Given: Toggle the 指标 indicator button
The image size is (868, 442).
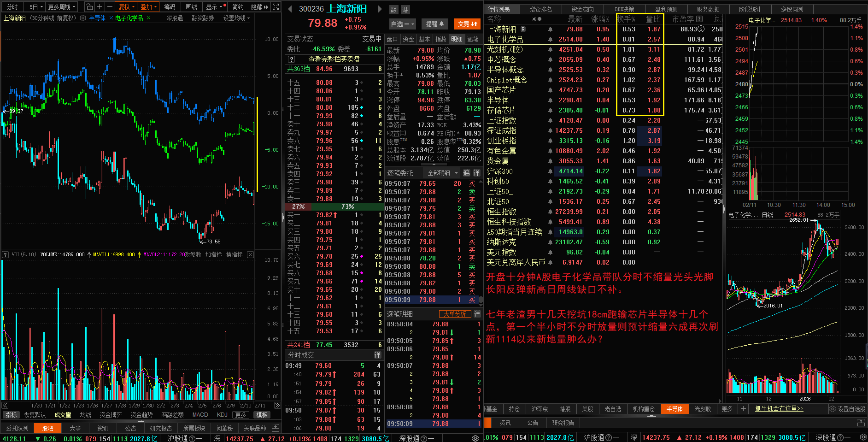Looking at the screenshot, I should click(12, 415).
